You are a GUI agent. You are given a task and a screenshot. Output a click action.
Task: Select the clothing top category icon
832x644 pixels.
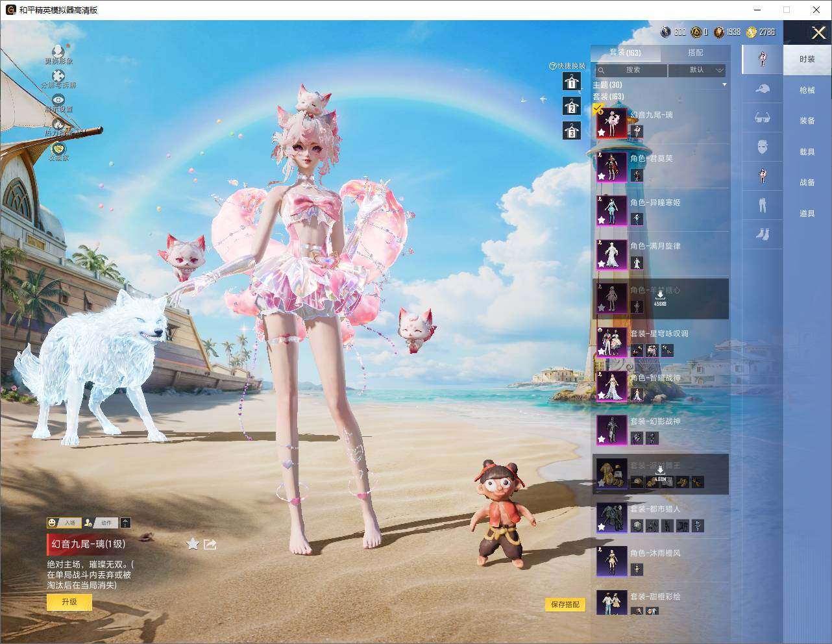pos(763,176)
